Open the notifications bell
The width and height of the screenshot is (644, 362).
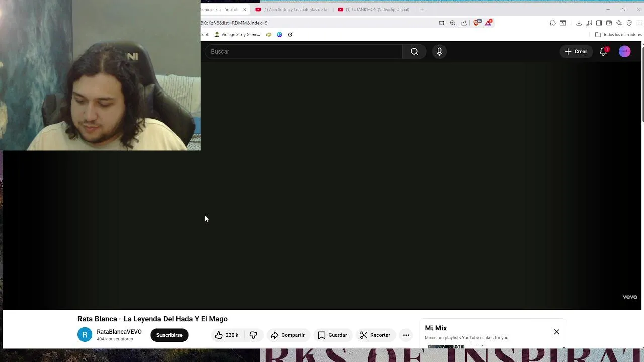point(603,51)
